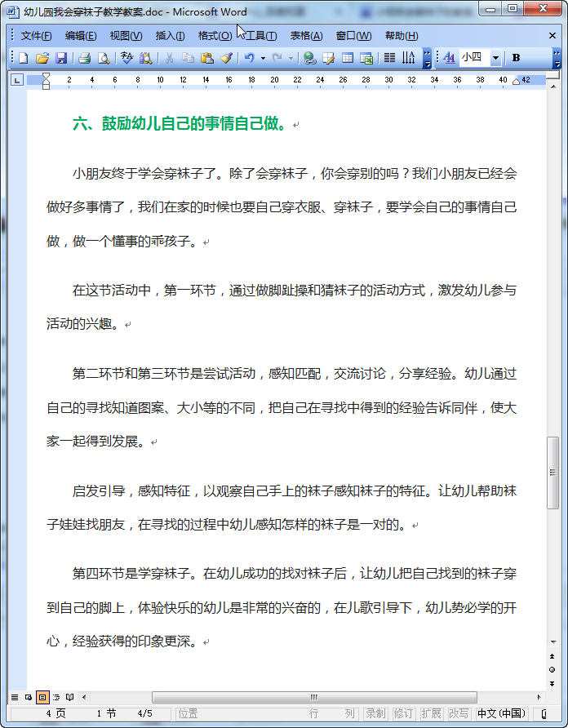Screen dimensions: 568x728
Task: Click the right indent marker on the ruler
Action: tap(516, 82)
